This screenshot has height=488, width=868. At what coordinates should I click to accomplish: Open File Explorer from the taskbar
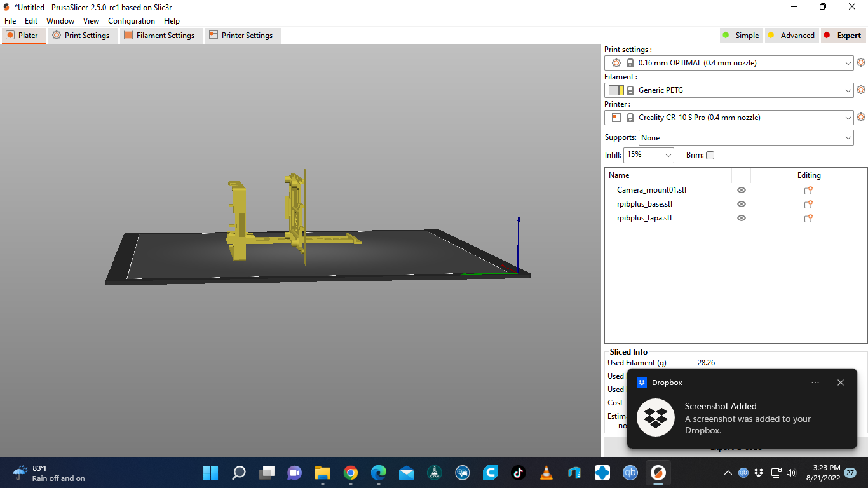(x=322, y=473)
